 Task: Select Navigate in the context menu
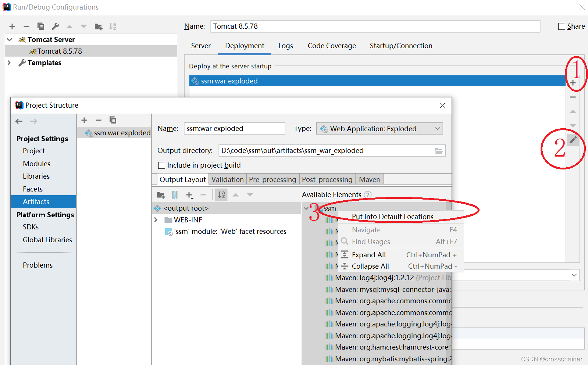click(401, 230)
